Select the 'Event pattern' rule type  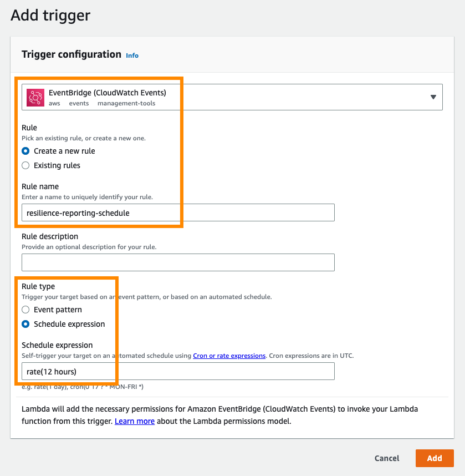[x=25, y=310]
